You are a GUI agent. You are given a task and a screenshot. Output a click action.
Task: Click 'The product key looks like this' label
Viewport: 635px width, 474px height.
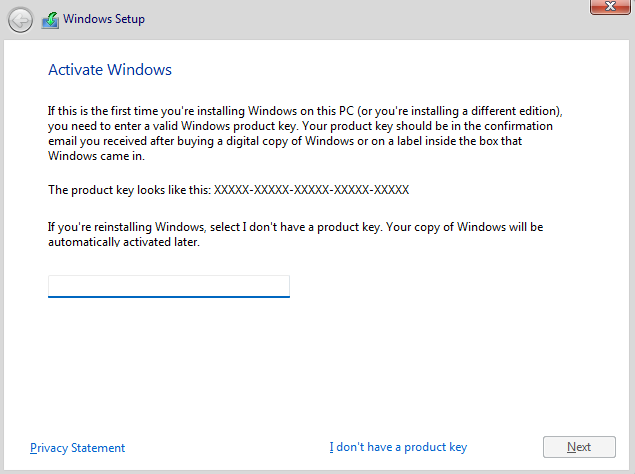tap(130, 190)
